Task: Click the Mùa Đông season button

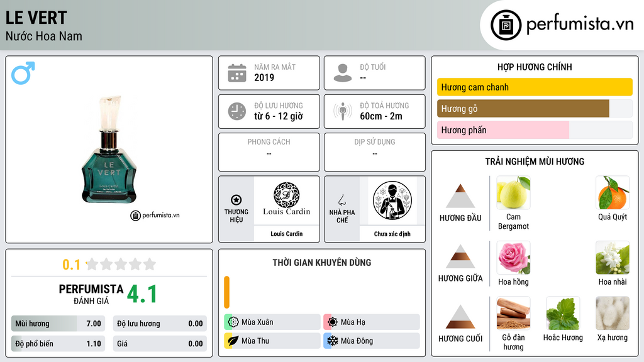Action: tap(372, 341)
